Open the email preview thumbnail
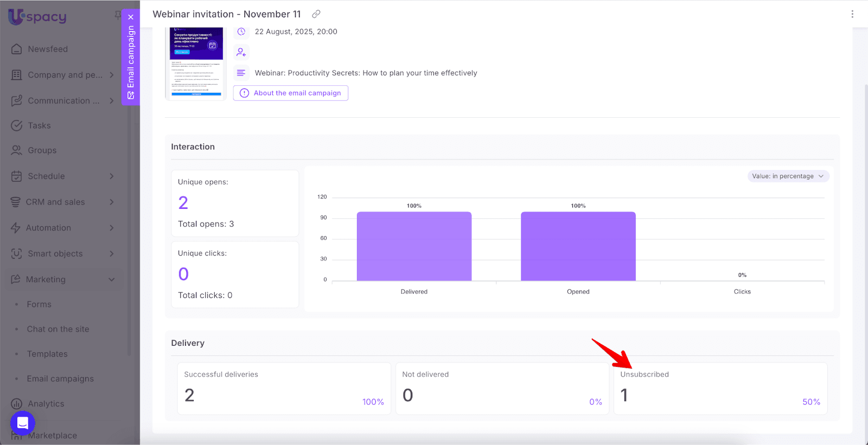This screenshot has width=868, height=445. tap(196, 62)
